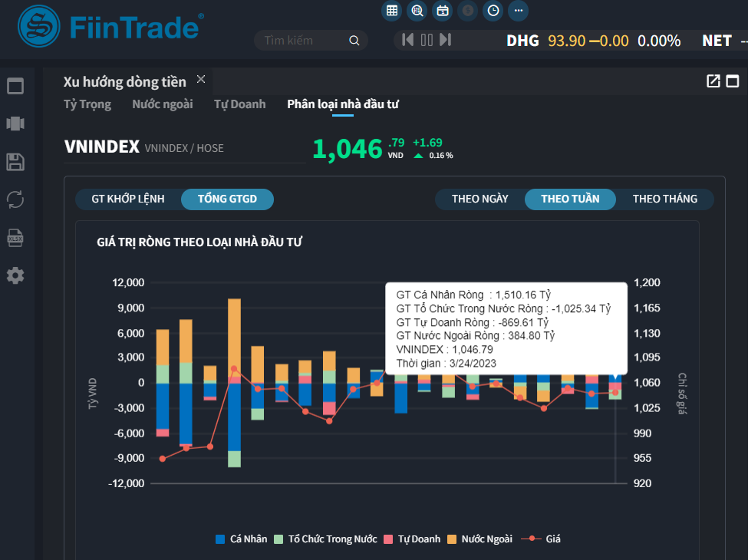Open the chart search magnifier tool
This screenshot has width=748, height=560.
coord(417,11)
